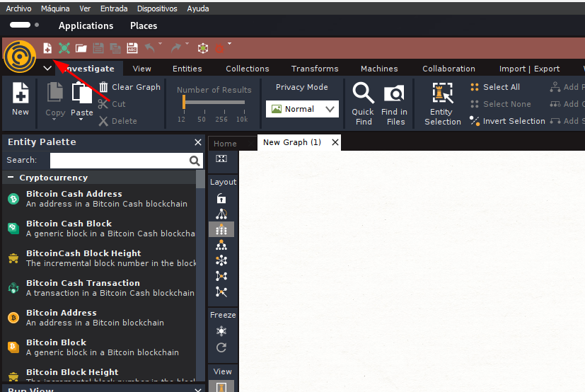
Task: Open the Find in Files tool
Action: coord(395,105)
